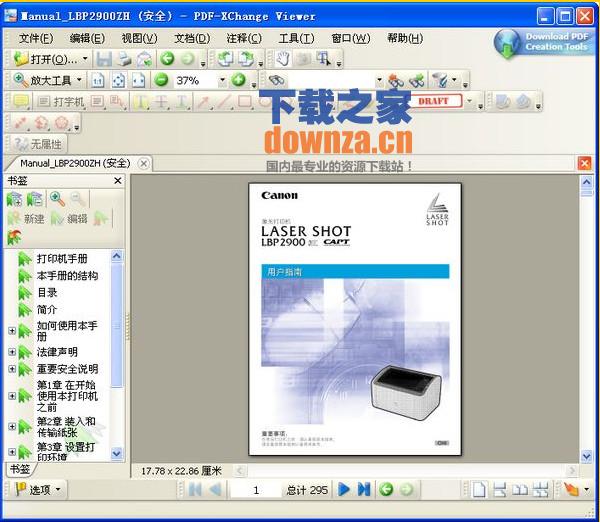Open the 简介 bookmark
The height and width of the screenshot is (522, 600).
coord(47,309)
